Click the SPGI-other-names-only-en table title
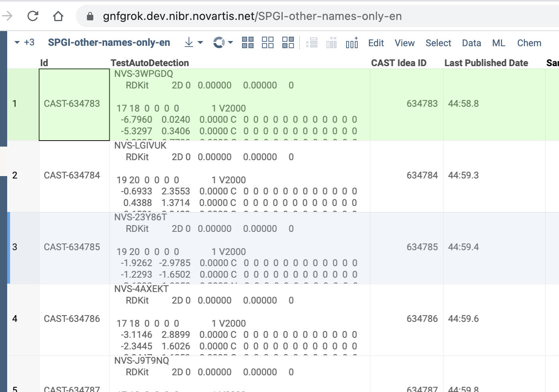The height and width of the screenshot is (392, 559). [x=109, y=42]
